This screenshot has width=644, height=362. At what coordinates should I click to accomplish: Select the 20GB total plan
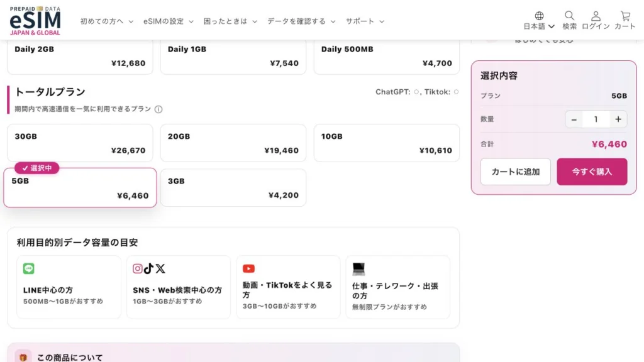pyautogui.click(x=233, y=143)
